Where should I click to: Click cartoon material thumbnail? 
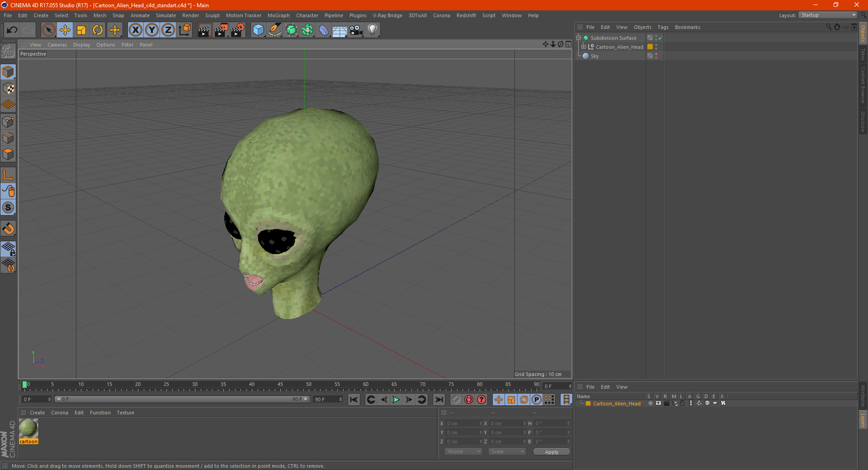coord(28,428)
